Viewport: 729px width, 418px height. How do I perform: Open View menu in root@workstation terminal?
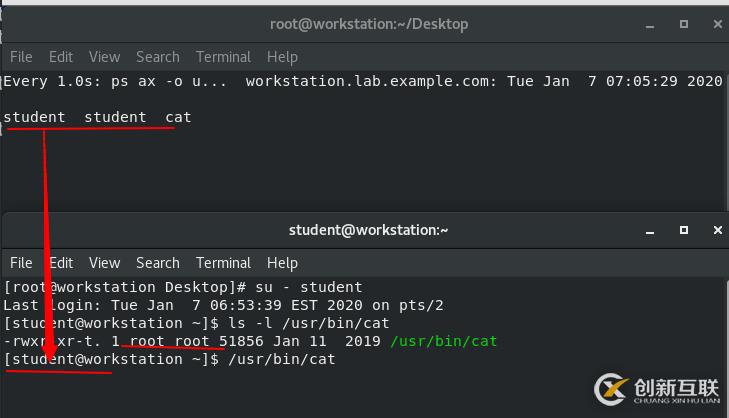pyautogui.click(x=104, y=57)
